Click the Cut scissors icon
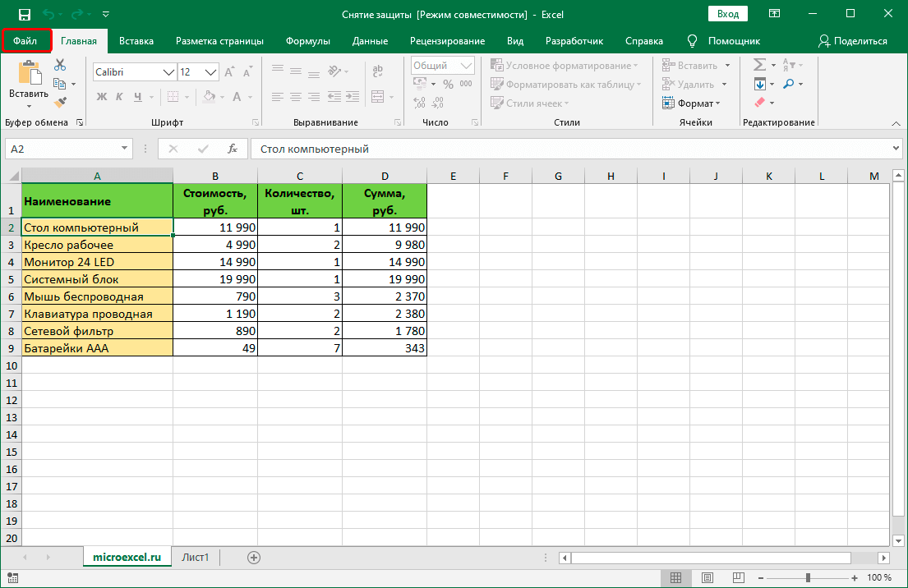This screenshot has height=588, width=908. (59, 65)
